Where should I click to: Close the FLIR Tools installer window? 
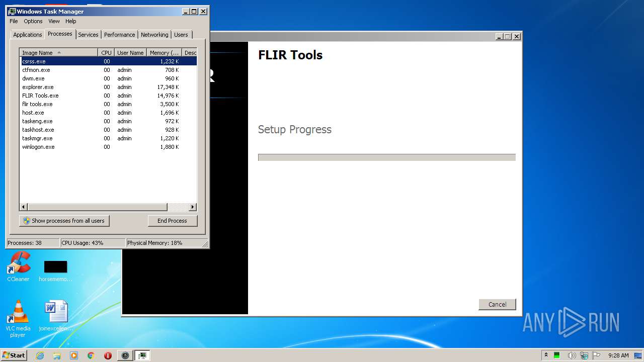(x=516, y=36)
